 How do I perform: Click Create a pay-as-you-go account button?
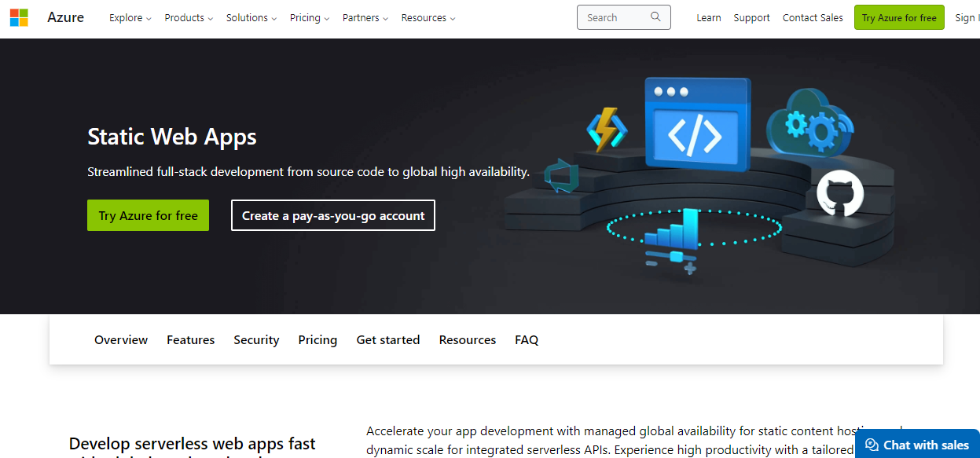[332, 215]
